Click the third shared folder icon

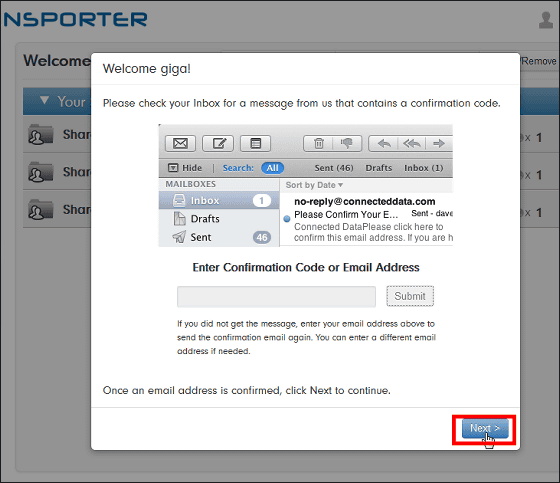[x=40, y=210]
